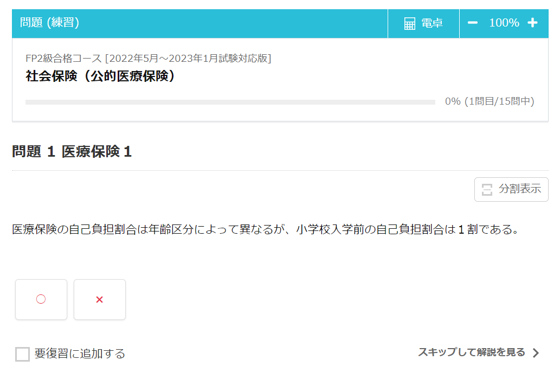Viewport: 560px width, 392px height.
Task: Decrease zoom with the minus icon
Action: tap(473, 23)
